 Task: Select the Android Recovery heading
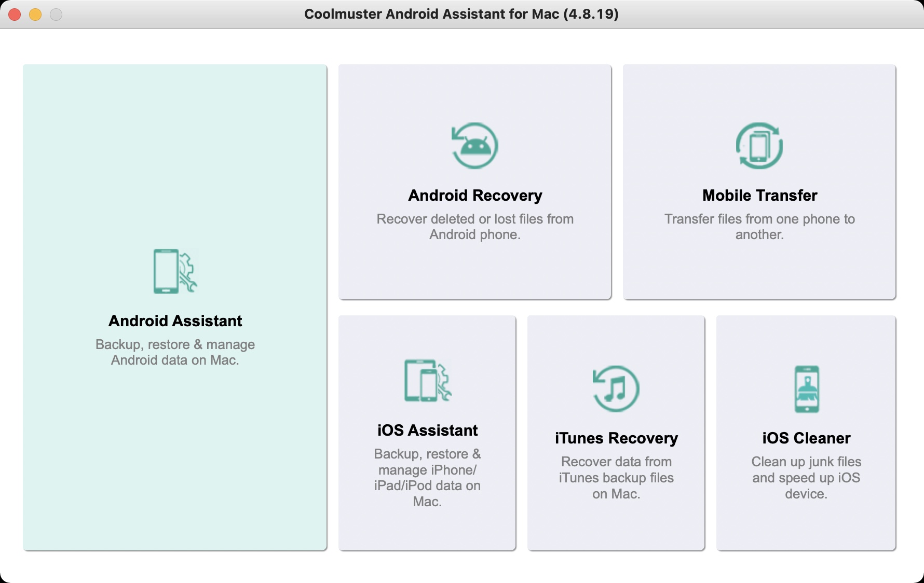[x=474, y=196]
